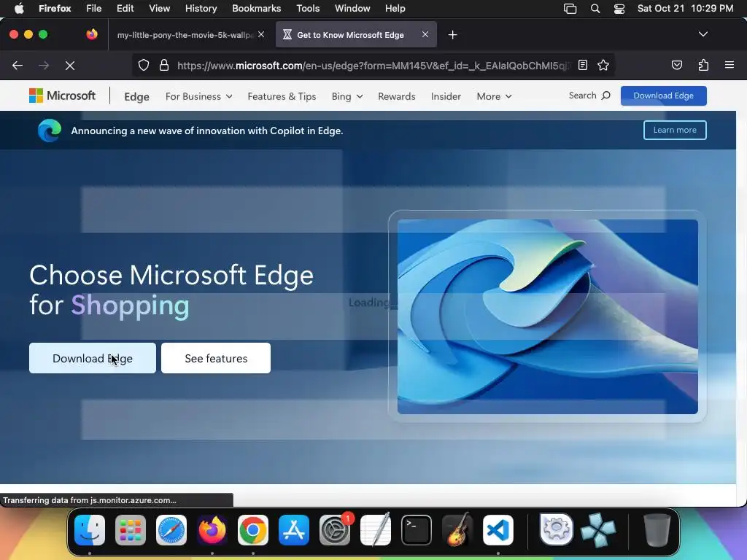747x560 pixels.
Task: Toggle reader view icon
Action: [x=583, y=65]
